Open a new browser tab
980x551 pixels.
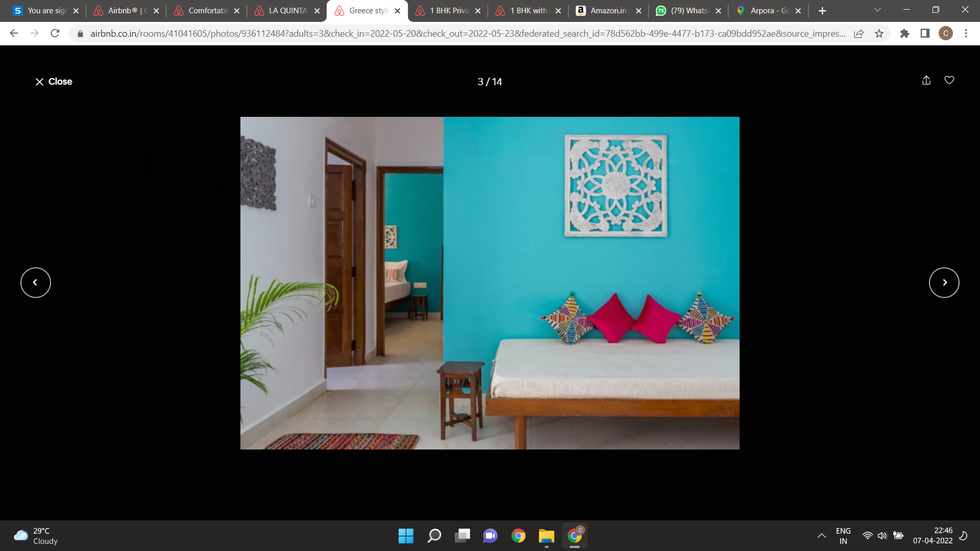click(822, 11)
